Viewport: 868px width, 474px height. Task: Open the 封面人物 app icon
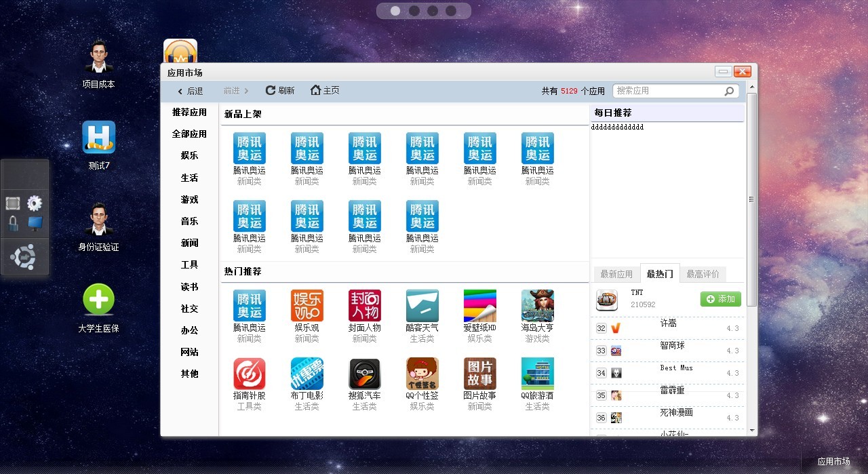[x=365, y=306]
